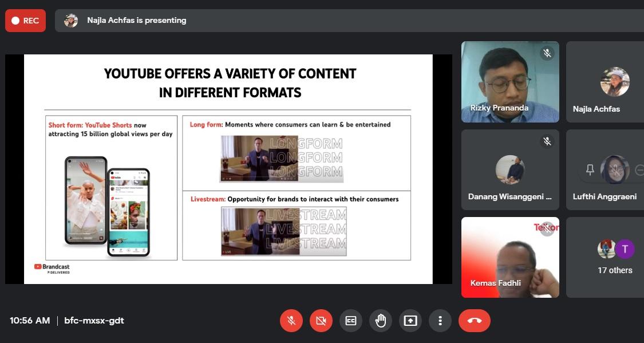Click the LONGFORM video thumbnail in slide
Viewport: 644px width, 343px height.
coord(282,159)
